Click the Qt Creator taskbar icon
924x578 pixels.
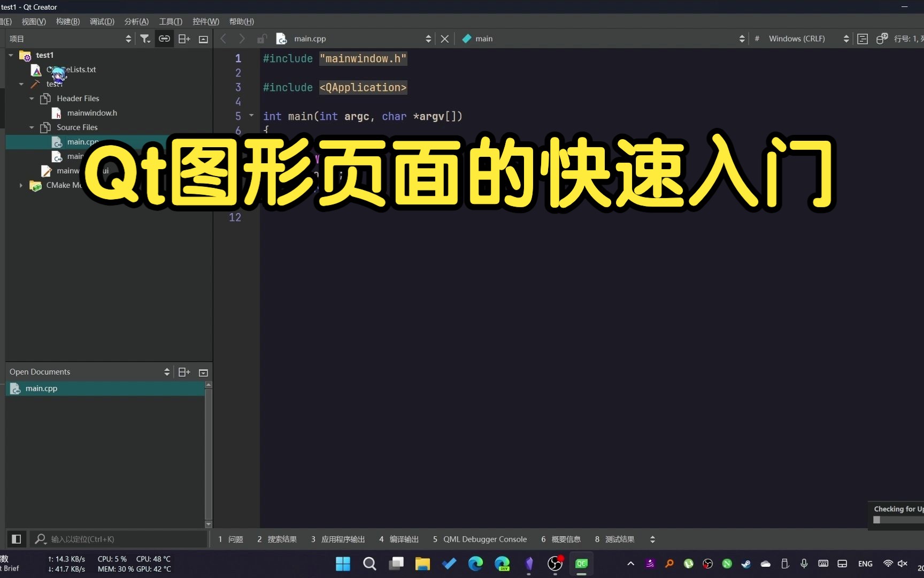[x=582, y=564]
